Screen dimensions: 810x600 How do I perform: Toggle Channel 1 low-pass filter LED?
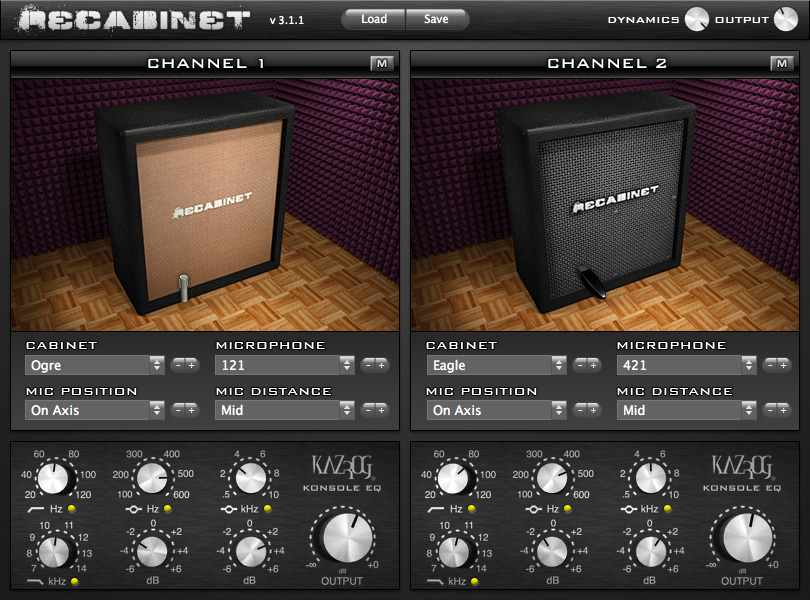(75, 581)
